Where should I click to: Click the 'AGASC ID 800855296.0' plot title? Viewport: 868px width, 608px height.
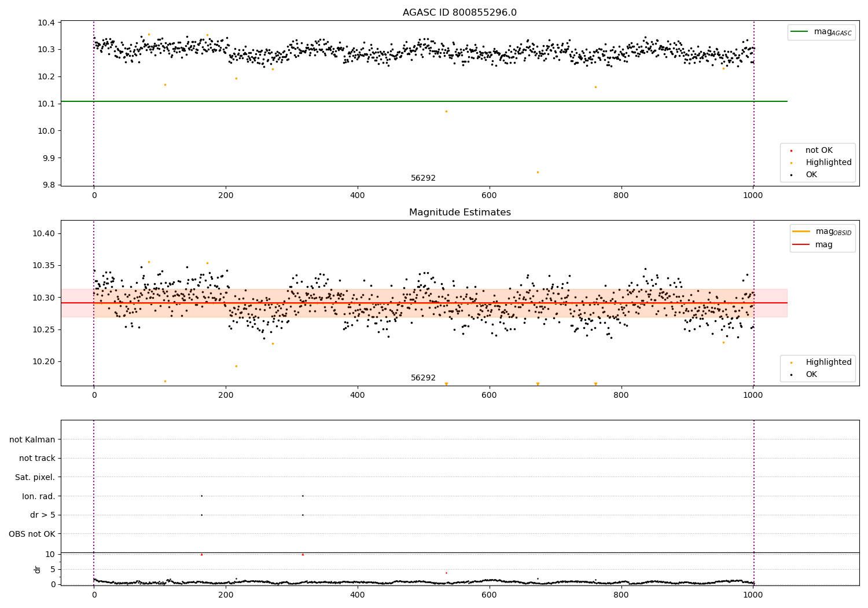[459, 13]
